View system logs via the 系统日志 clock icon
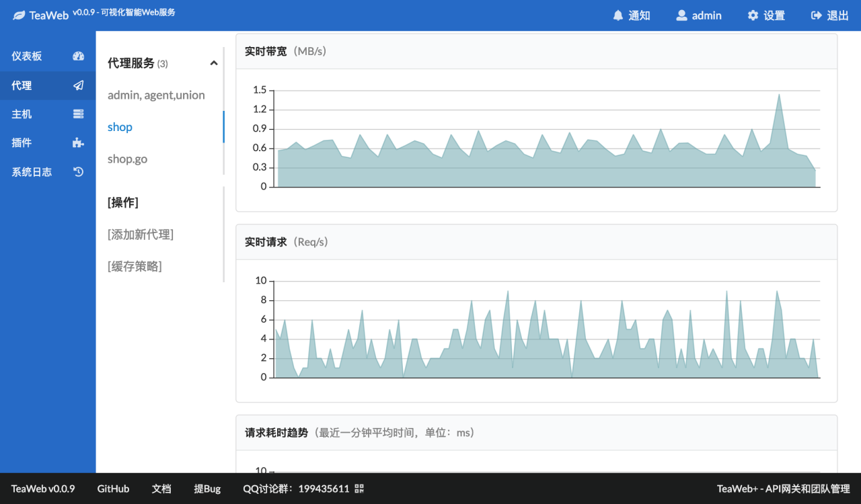This screenshot has height=504, width=861. coord(78,171)
